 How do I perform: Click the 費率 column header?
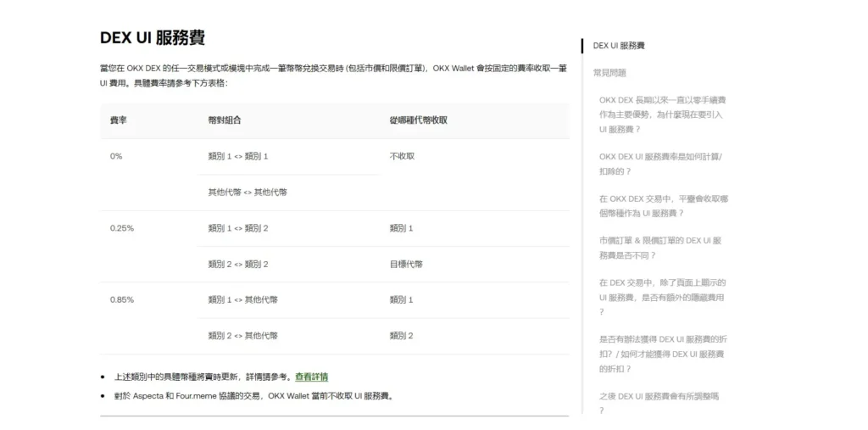pyautogui.click(x=118, y=120)
